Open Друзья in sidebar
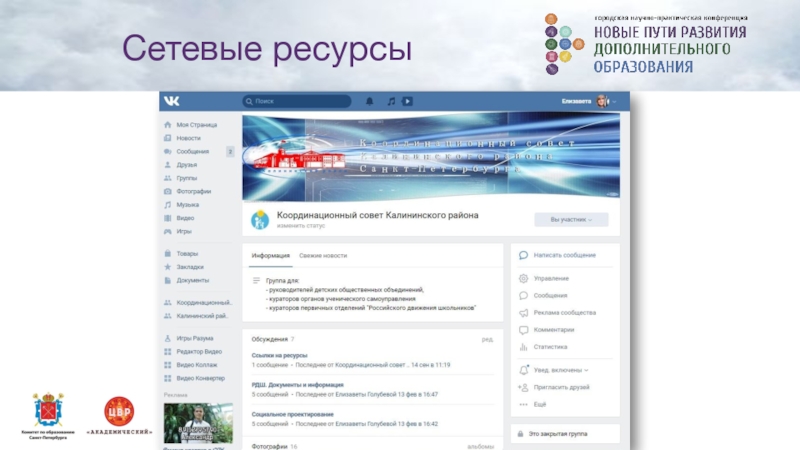Image resolution: width=800 pixels, height=450 pixels. 186,165
